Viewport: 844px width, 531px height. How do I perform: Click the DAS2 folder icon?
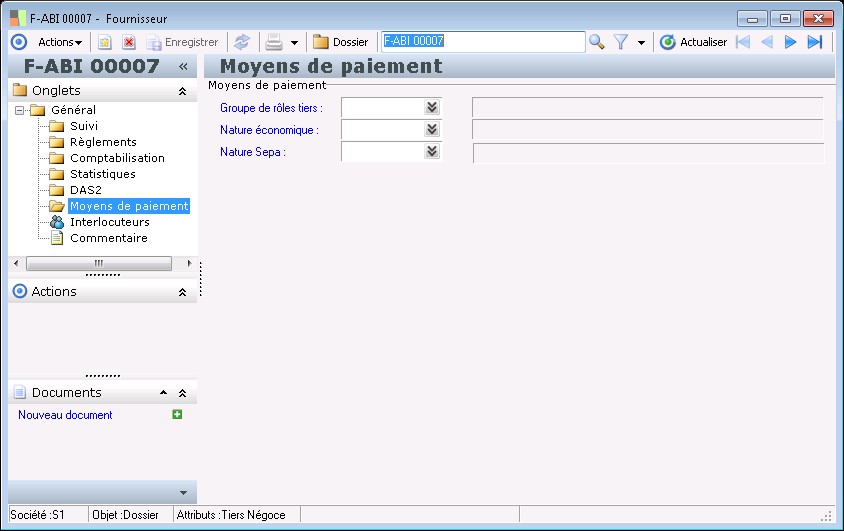coord(57,190)
